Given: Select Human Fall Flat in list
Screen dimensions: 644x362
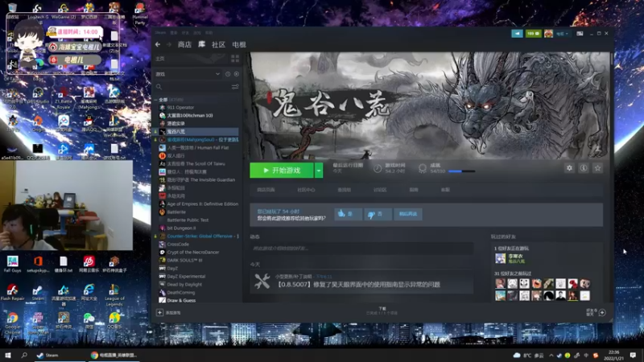Looking at the screenshot, I should pos(198,148).
